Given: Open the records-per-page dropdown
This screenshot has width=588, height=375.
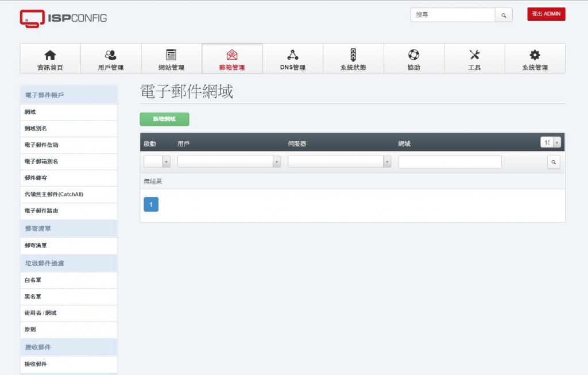Looking at the screenshot, I should click(551, 142).
